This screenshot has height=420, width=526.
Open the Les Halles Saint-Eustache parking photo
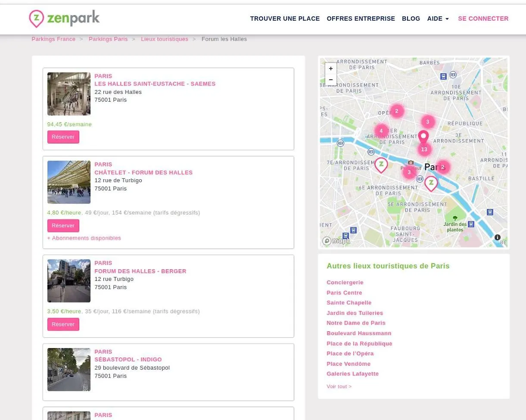[x=69, y=94]
